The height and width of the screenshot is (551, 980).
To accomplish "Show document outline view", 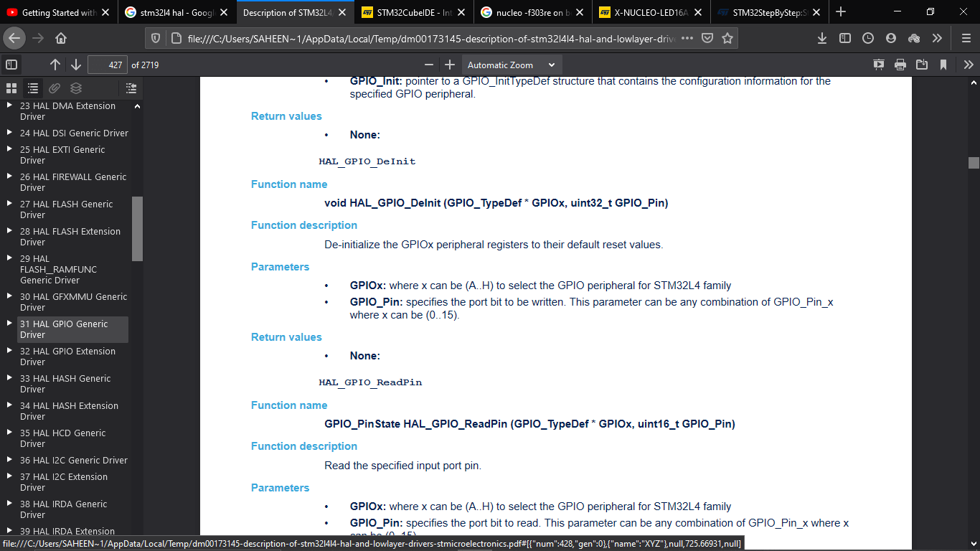I will pyautogui.click(x=33, y=88).
